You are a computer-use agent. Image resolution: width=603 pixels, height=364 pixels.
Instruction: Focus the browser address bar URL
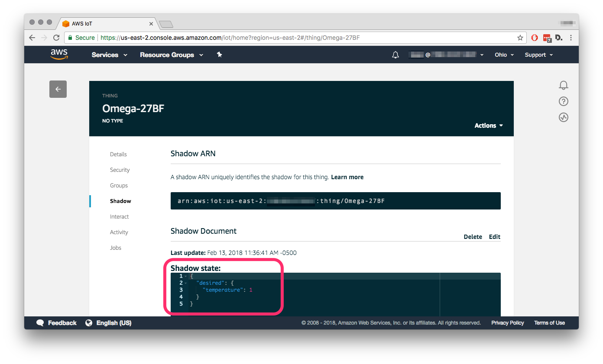[x=230, y=38]
